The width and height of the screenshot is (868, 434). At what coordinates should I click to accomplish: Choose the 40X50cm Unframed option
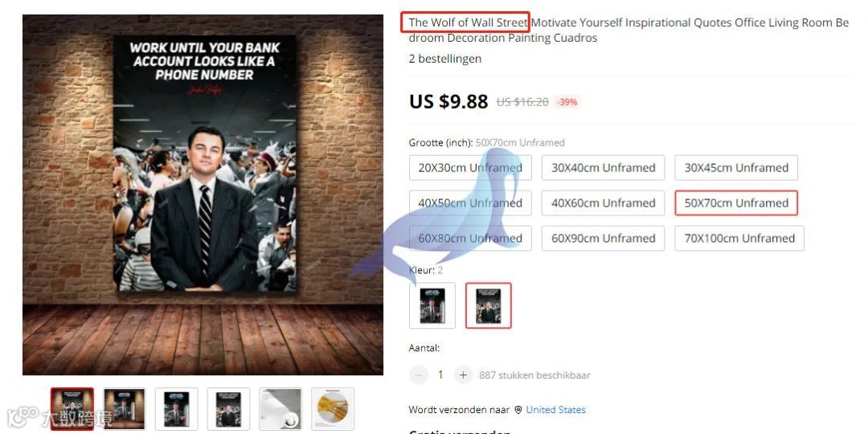[x=470, y=203]
